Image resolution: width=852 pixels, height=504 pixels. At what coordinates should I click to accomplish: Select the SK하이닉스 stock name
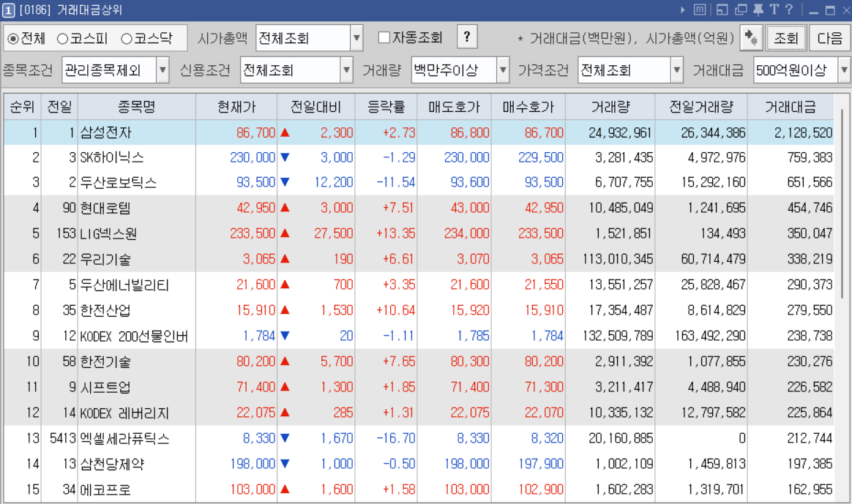[x=112, y=157]
